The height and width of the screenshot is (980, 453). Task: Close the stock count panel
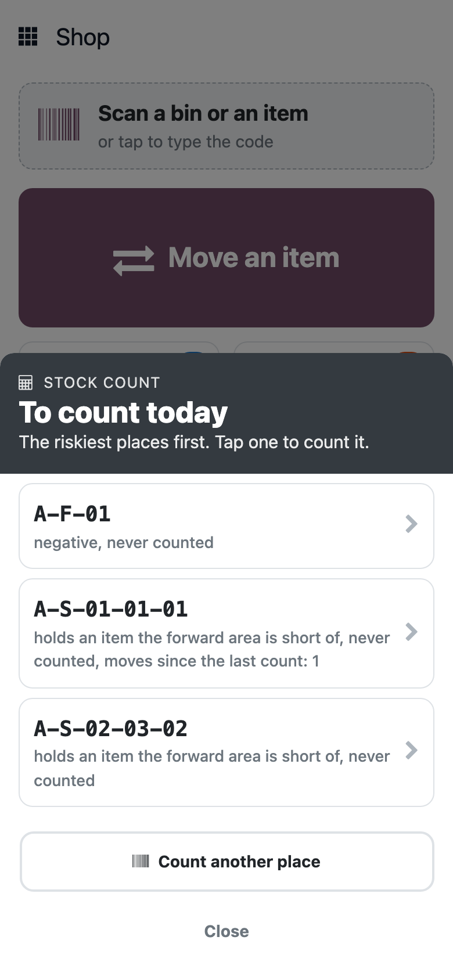click(227, 931)
